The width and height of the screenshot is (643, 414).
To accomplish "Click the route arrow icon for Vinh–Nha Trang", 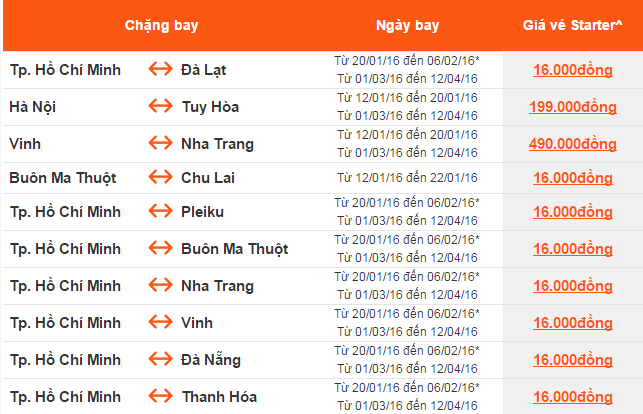I will tap(159, 144).
